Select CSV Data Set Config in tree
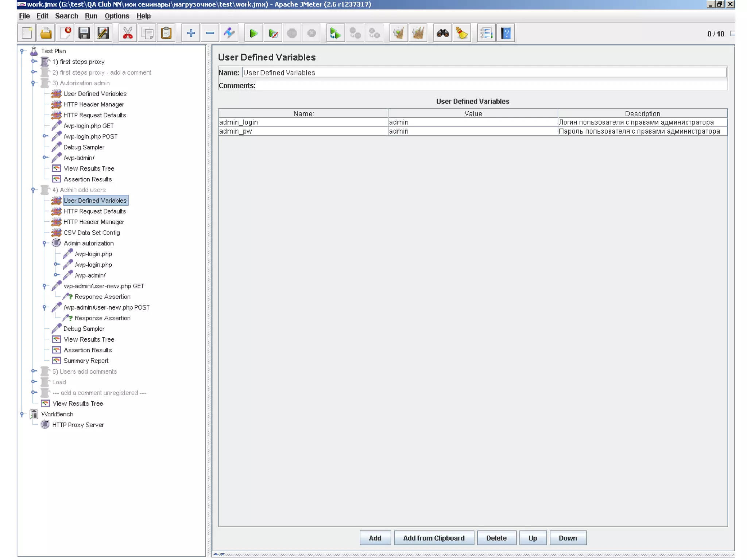Image resolution: width=747 pixels, height=560 pixels. coord(91,233)
